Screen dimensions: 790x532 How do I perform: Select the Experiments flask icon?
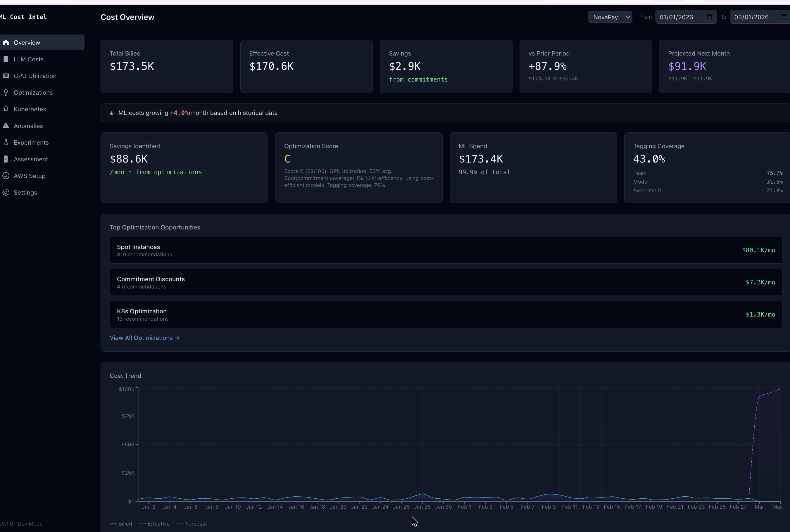tap(6, 142)
